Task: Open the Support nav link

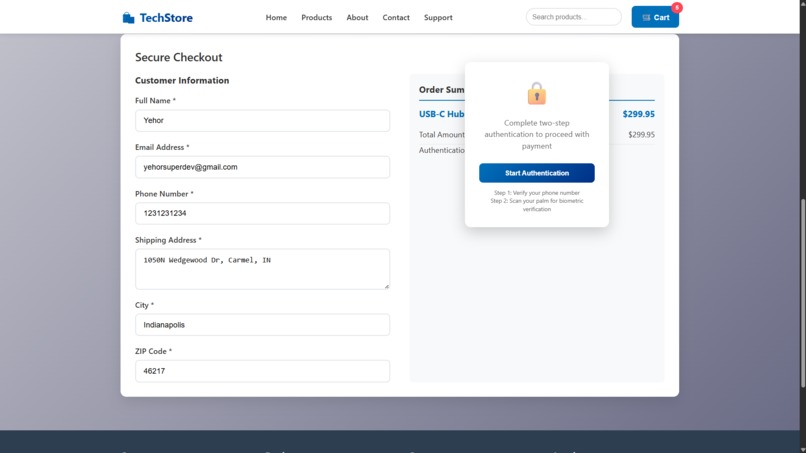Action: pyautogui.click(x=438, y=17)
